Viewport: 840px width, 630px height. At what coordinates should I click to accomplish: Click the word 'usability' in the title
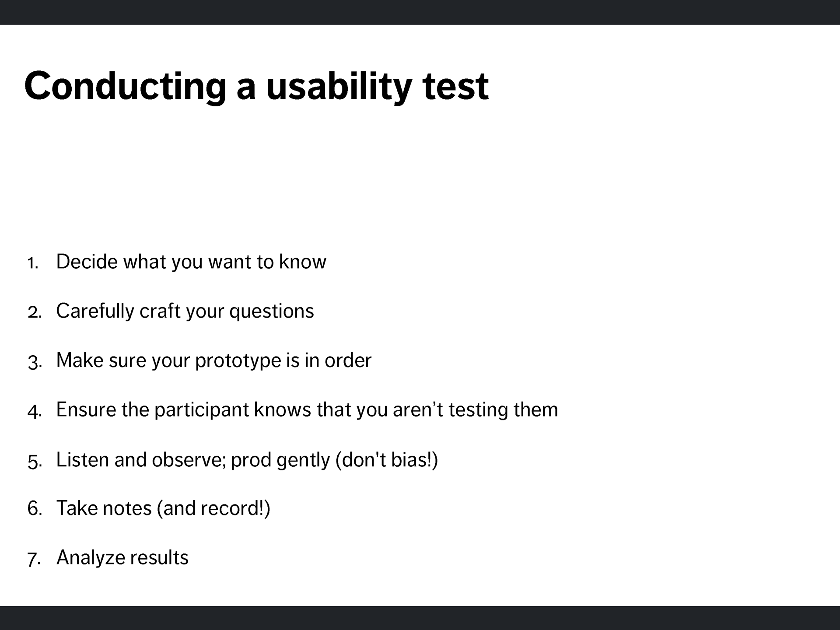(339, 87)
